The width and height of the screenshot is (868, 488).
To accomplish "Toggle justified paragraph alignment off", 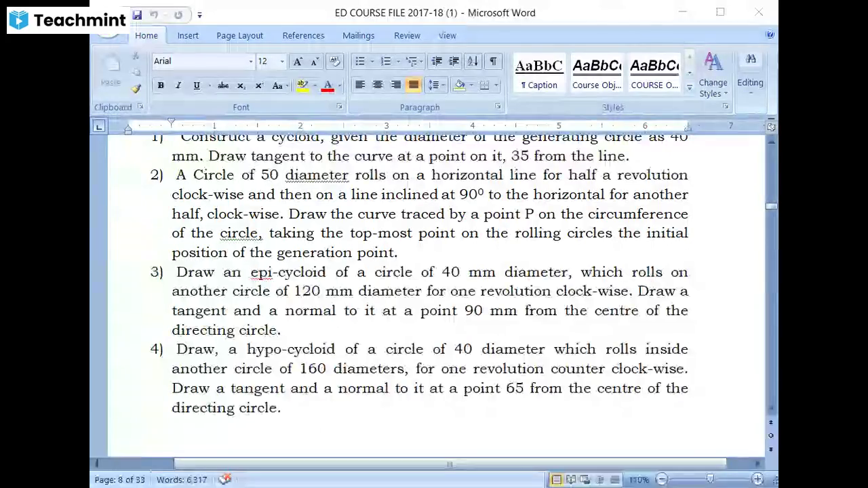I will pos(414,85).
